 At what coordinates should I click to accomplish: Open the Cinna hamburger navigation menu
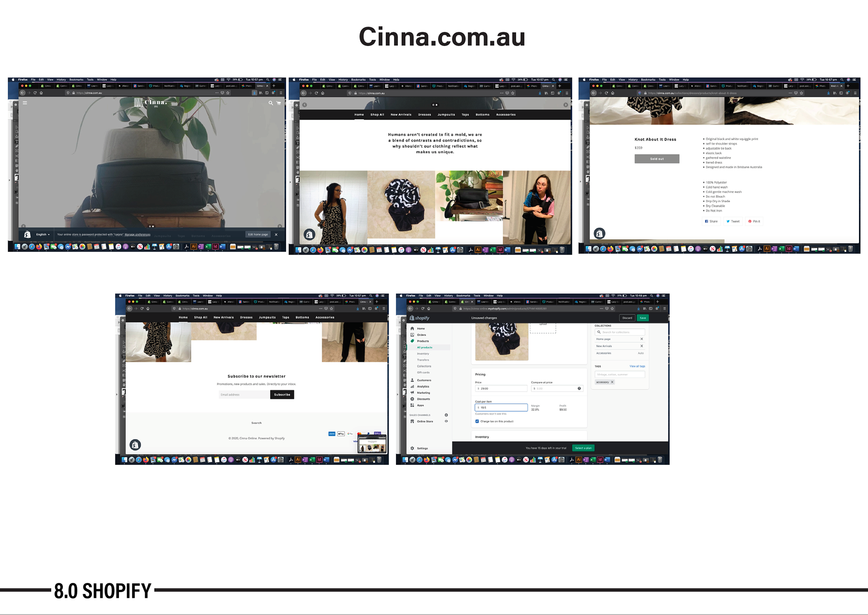25,103
